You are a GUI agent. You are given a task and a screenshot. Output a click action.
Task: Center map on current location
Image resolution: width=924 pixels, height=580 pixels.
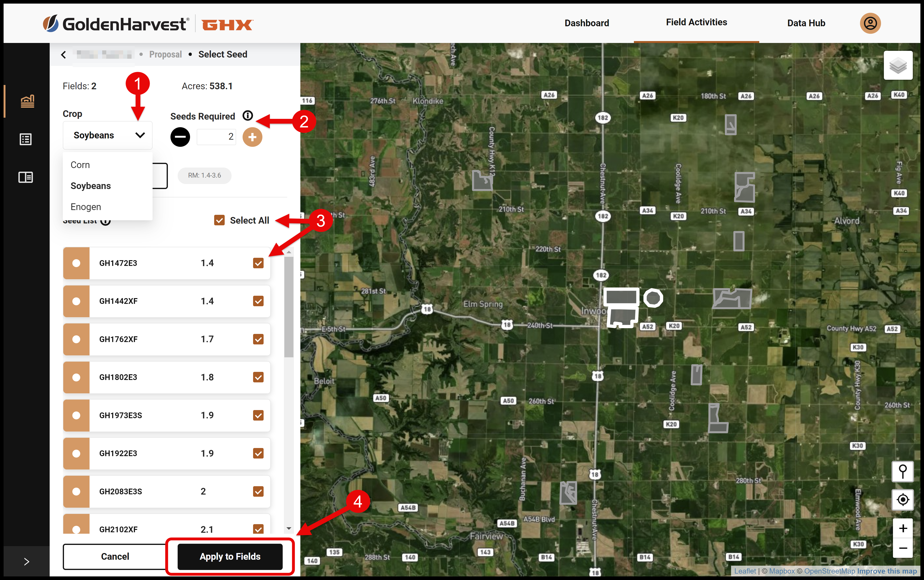[903, 499]
